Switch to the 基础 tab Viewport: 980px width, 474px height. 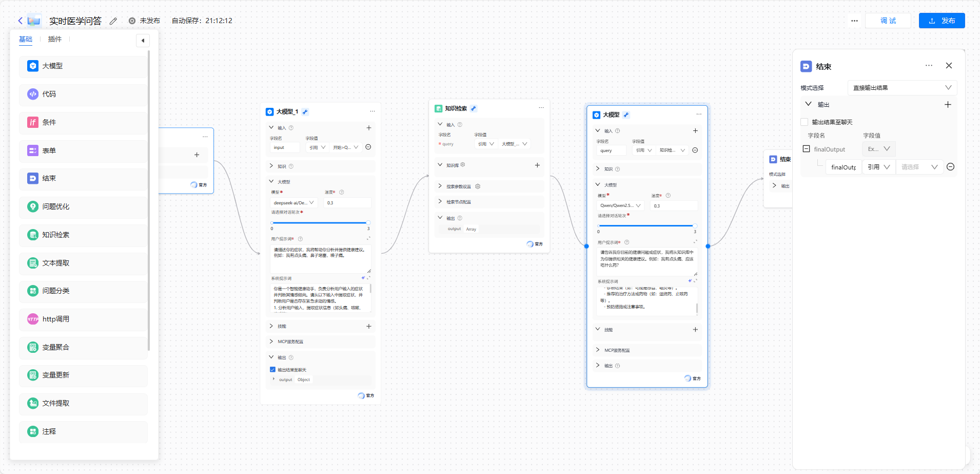(x=26, y=40)
